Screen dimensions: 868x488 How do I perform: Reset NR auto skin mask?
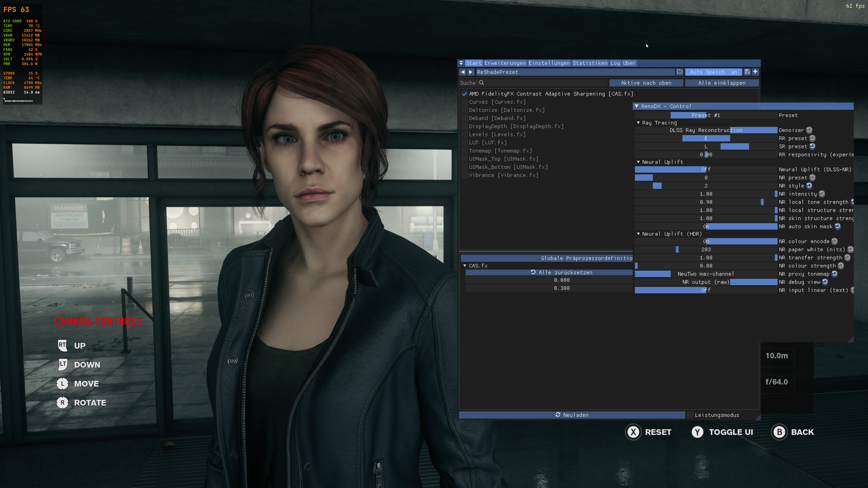838,226
